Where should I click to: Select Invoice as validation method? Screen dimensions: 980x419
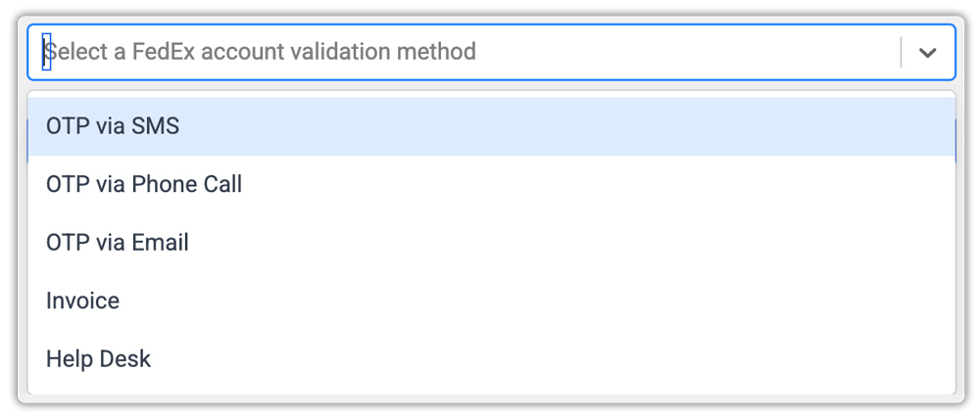(x=82, y=301)
